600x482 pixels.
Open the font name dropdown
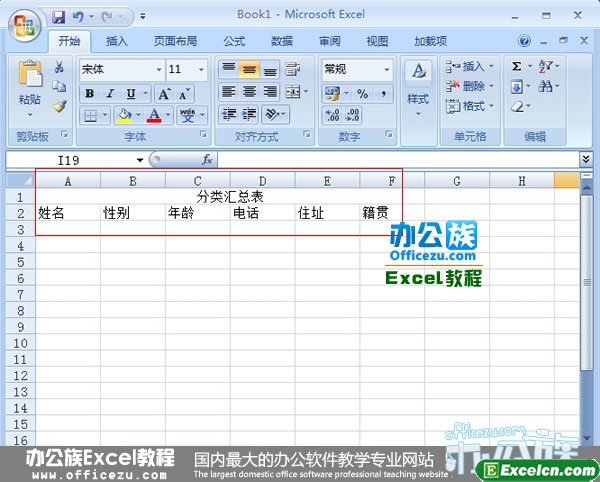click(159, 70)
